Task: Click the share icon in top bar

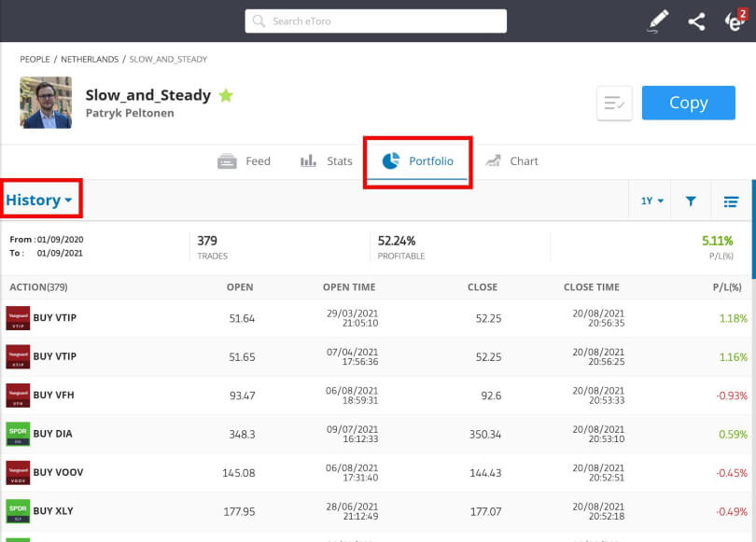Action: (x=696, y=21)
